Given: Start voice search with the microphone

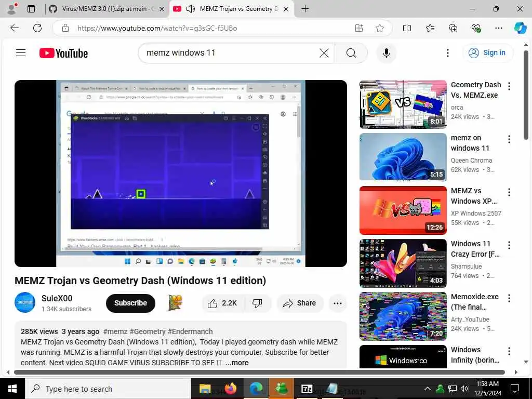Looking at the screenshot, I should 386,53.
